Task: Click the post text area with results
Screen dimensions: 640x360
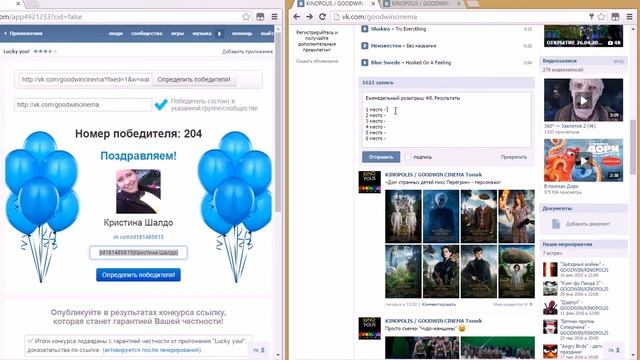Action: (447, 120)
